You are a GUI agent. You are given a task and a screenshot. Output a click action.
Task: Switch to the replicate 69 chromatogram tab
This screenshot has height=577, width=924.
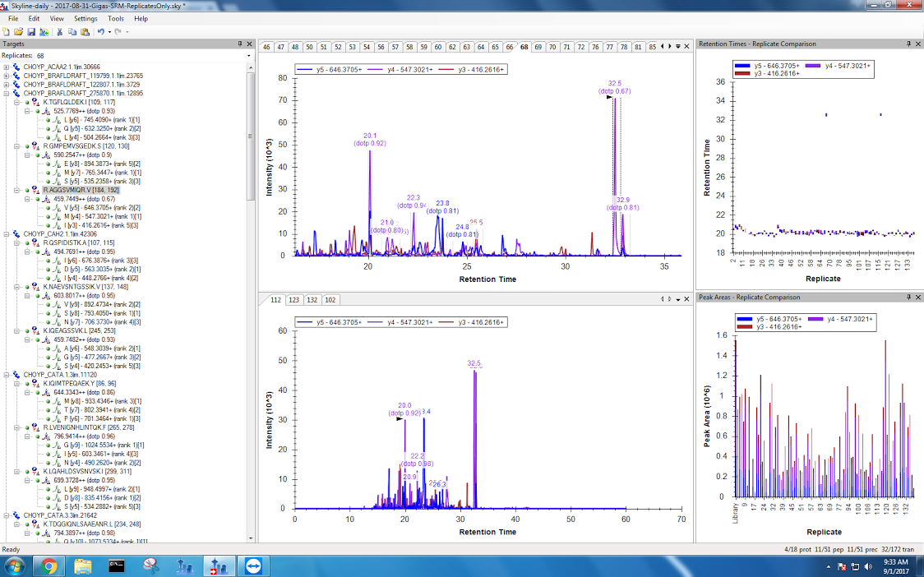[x=538, y=47]
